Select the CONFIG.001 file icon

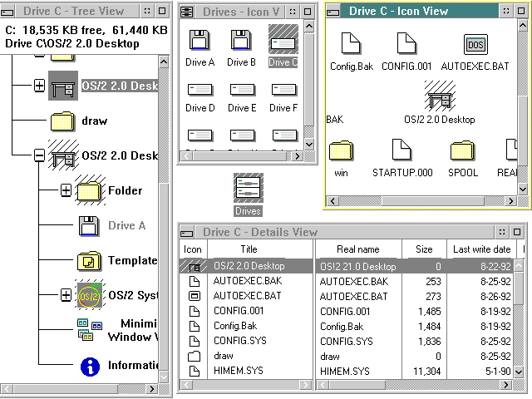[405, 44]
